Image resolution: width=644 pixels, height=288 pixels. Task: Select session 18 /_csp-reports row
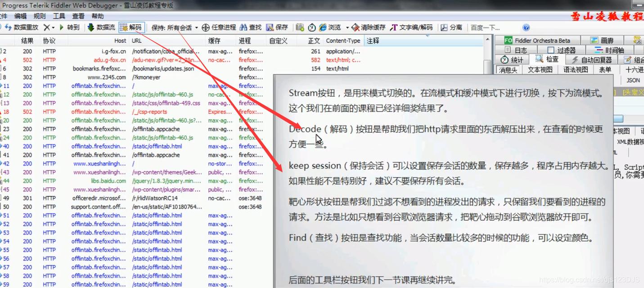tap(137, 112)
